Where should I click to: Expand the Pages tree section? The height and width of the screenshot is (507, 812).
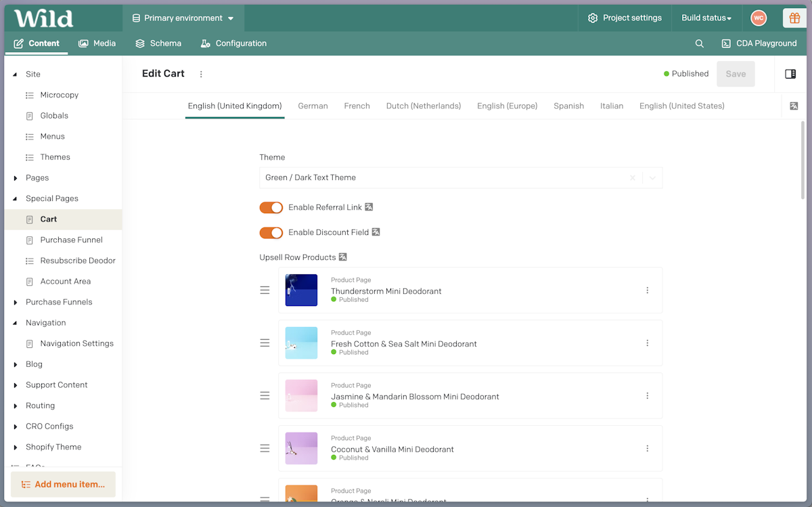[16, 178]
